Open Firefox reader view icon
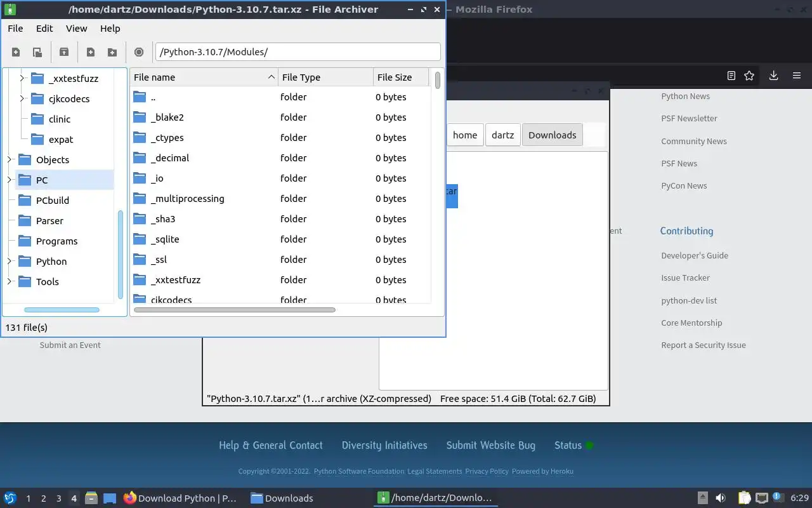 coord(731,76)
